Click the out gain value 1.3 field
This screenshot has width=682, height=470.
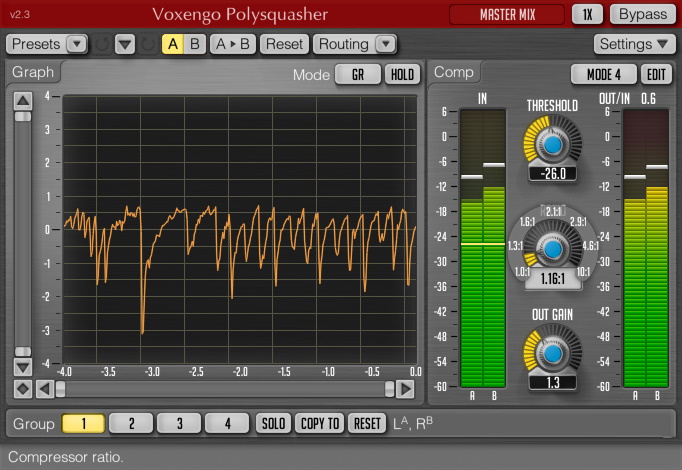(x=552, y=383)
